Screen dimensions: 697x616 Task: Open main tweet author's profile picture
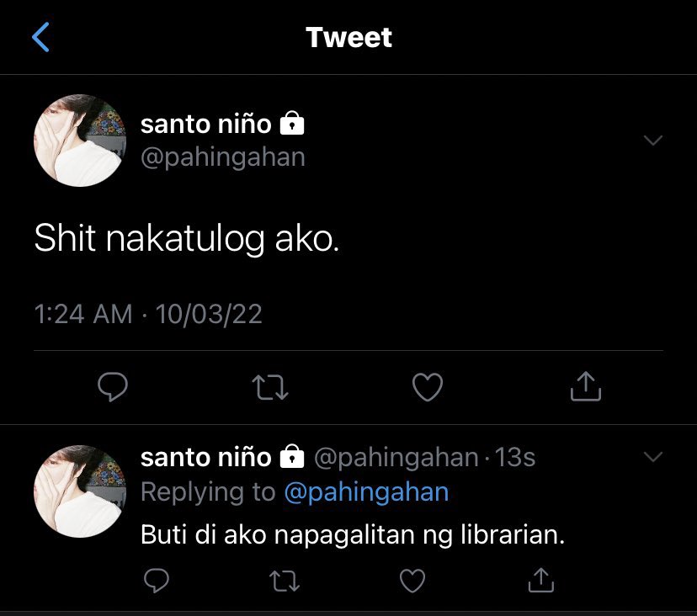tap(80, 141)
